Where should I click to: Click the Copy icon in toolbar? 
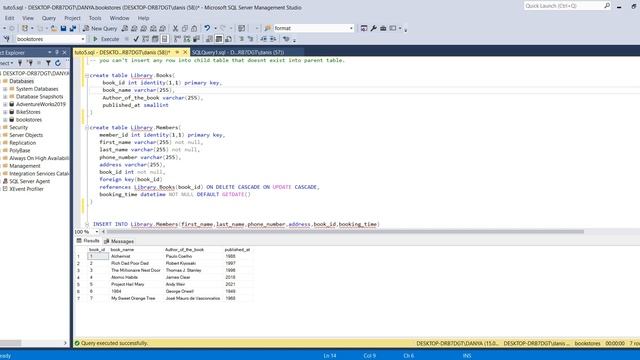(x=184, y=28)
